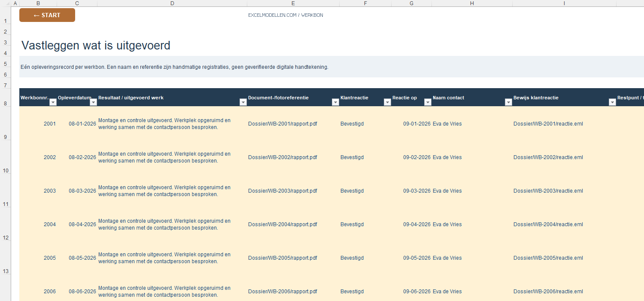The height and width of the screenshot is (301, 644).
Task: Select row header 9
Action: click(5, 124)
